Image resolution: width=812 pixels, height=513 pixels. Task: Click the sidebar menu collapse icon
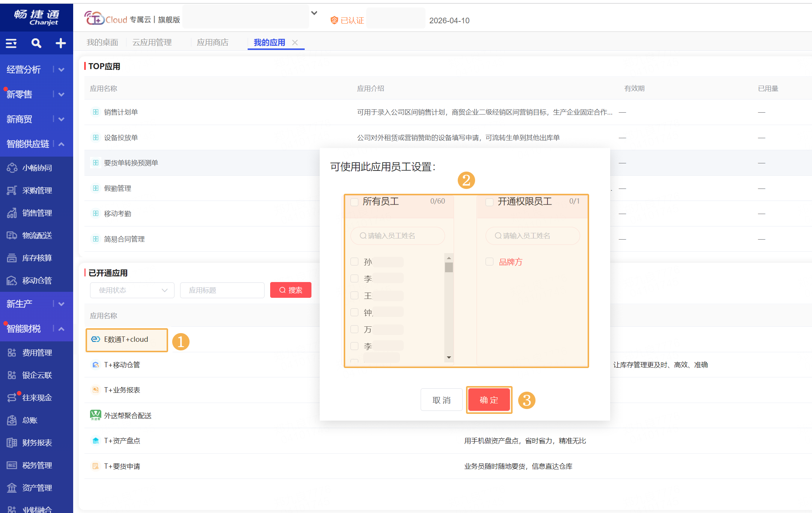click(11, 43)
